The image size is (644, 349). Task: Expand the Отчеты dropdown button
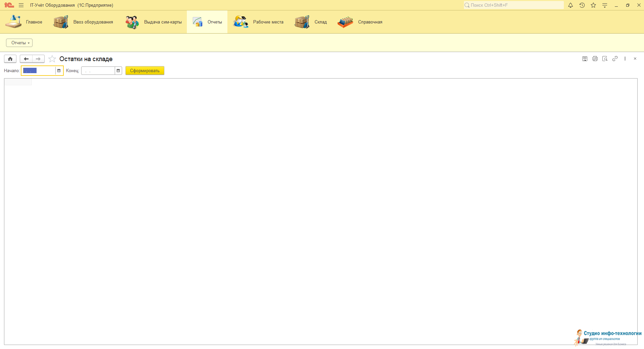point(19,43)
